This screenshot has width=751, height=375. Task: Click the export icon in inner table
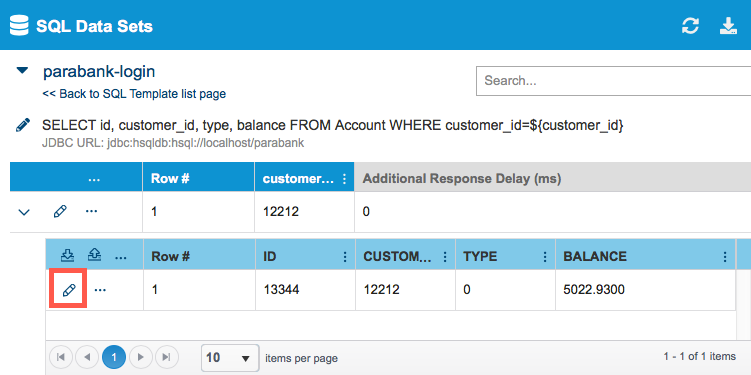(x=94, y=255)
